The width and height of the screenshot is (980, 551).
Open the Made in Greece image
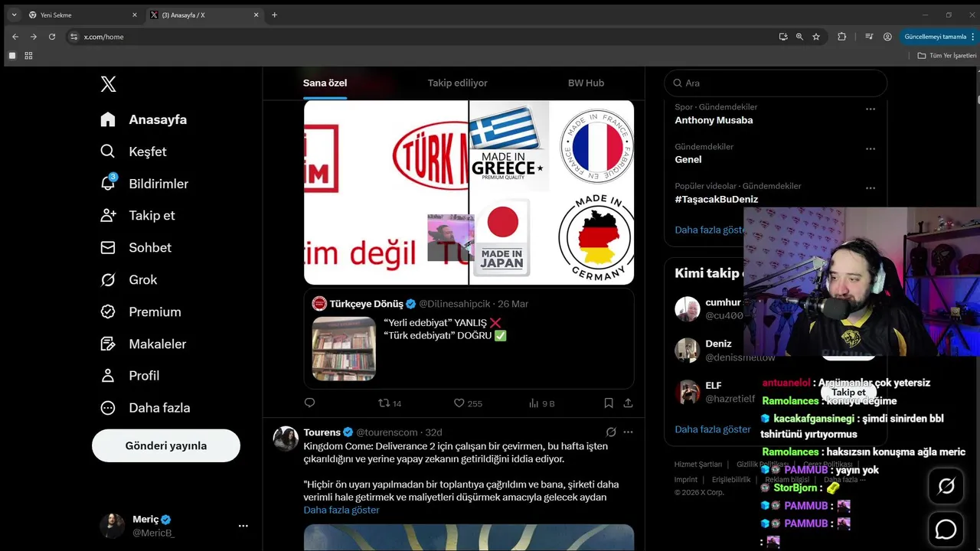508,146
